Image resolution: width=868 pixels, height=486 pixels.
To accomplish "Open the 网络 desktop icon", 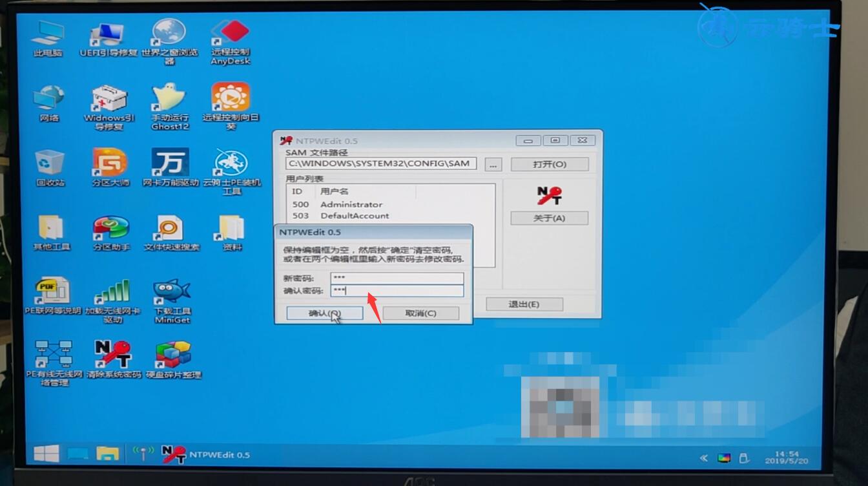I will [49, 103].
